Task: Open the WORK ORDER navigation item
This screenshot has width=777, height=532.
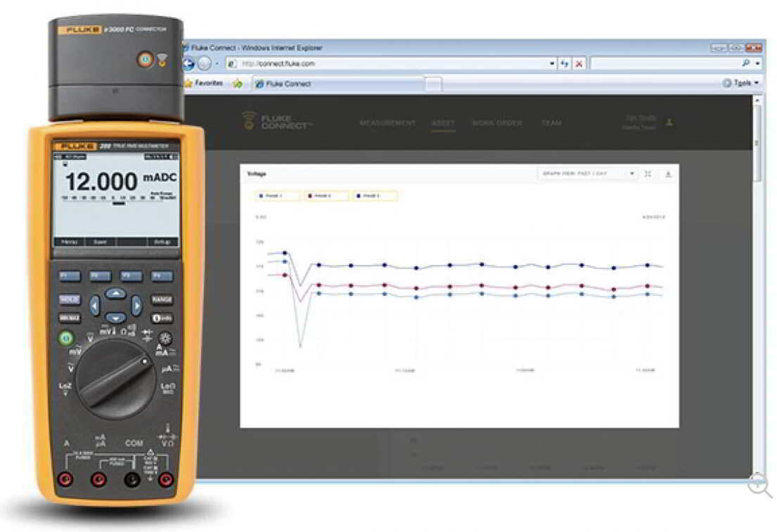Action: tap(497, 123)
